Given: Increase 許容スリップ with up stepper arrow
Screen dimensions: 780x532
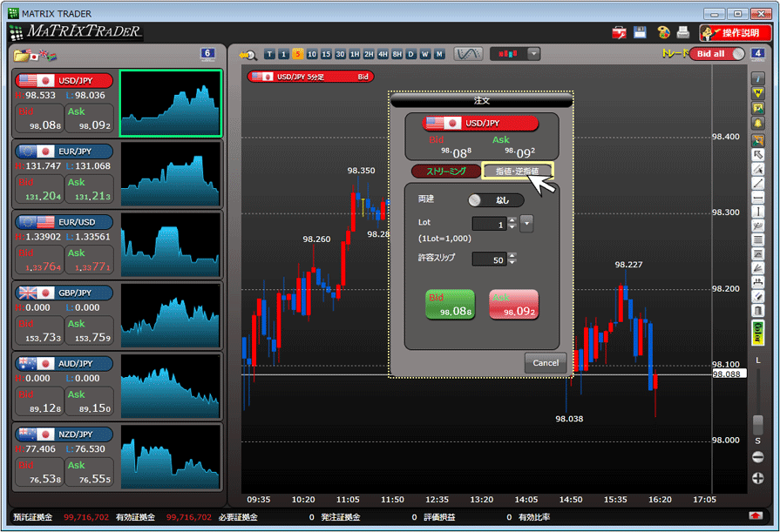Looking at the screenshot, I should pyautogui.click(x=512, y=256).
